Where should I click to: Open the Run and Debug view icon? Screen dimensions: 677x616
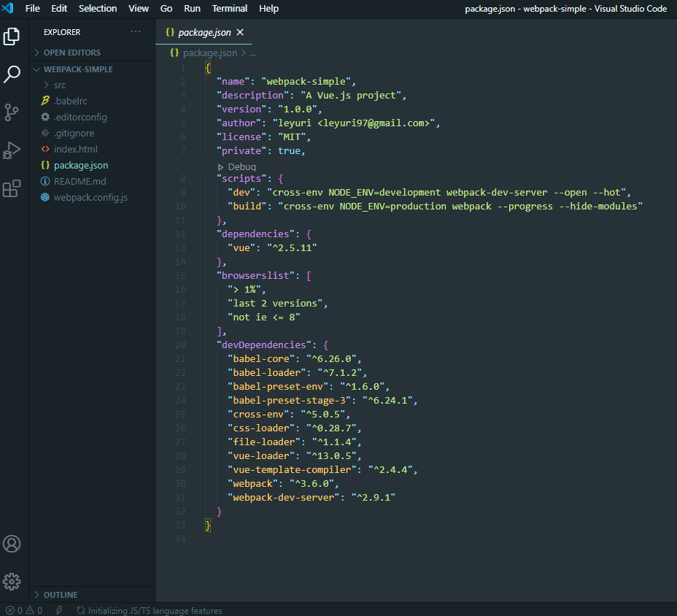pyautogui.click(x=12, y=150)
